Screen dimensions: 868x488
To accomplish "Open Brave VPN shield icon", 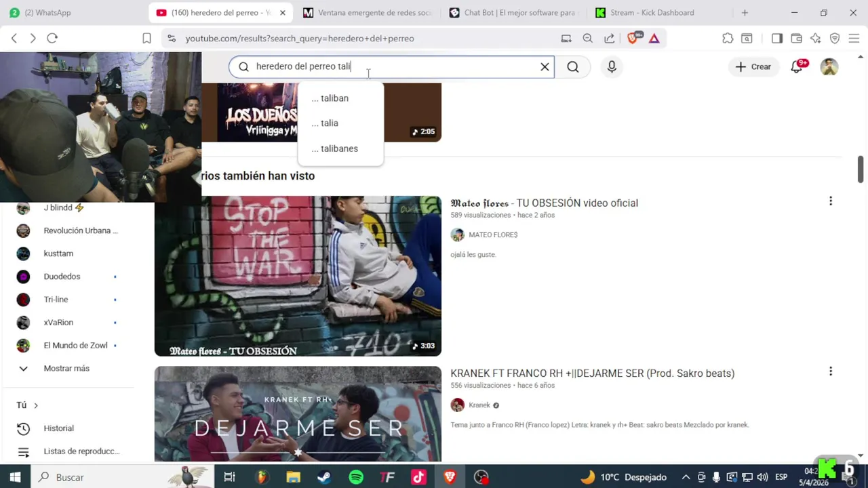I will 835,39.
